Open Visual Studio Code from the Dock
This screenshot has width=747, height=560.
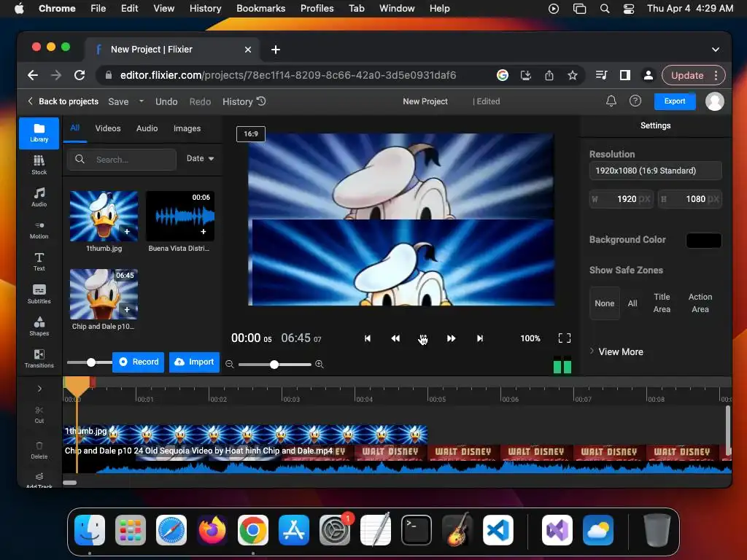point(498,530)
